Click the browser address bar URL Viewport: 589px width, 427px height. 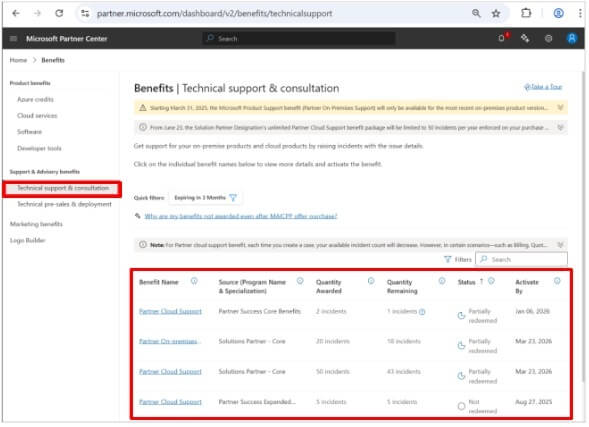point(214,14)
